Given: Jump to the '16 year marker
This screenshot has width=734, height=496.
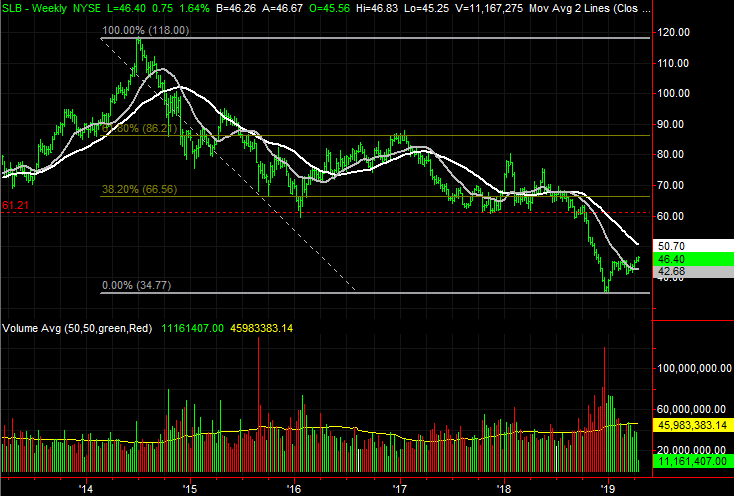Looking at the screenshot, I should point(294,489).
